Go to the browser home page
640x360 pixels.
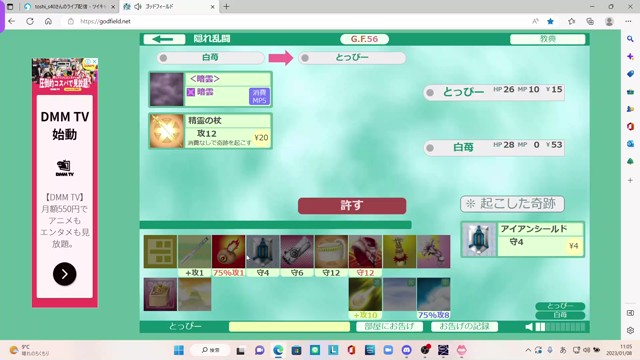coord(48,21)
